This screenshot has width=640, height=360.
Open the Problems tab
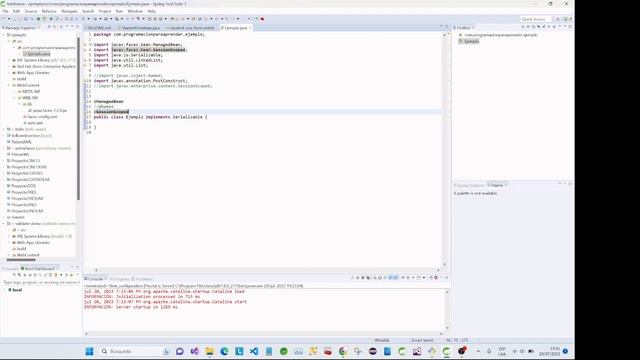143,279
